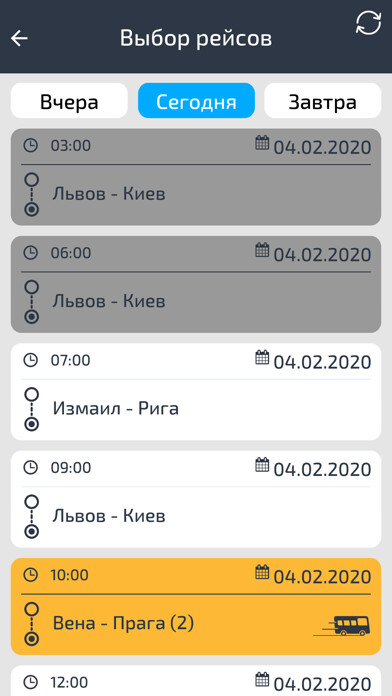Viewport: 392px width, 696px height.
Task: Open the Завтра tab
Action: coord(323,101)
